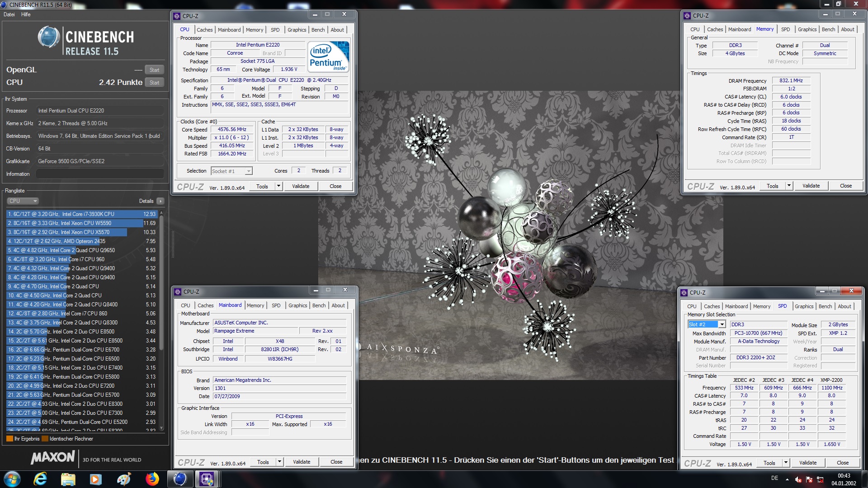Open Tools dropdown arrow in Memory window
The width and height of the screenshot is (868, 488).
click(789, 186)
